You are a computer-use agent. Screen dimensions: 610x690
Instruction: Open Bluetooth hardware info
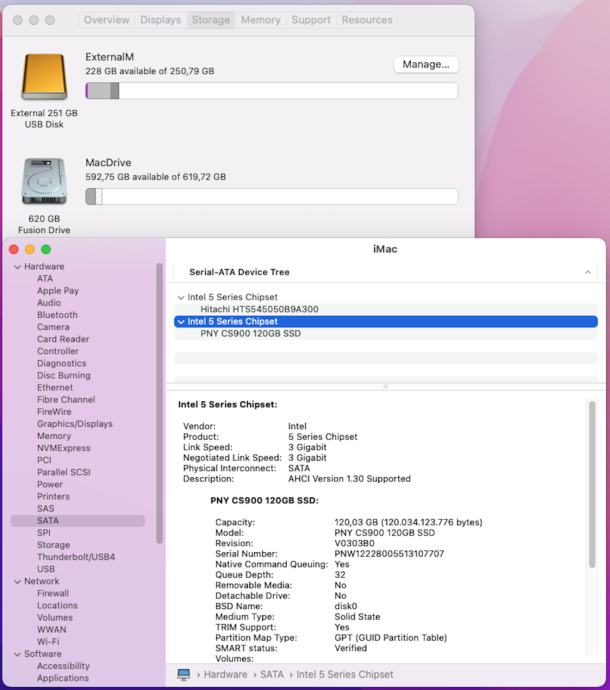tap(57, 315)
